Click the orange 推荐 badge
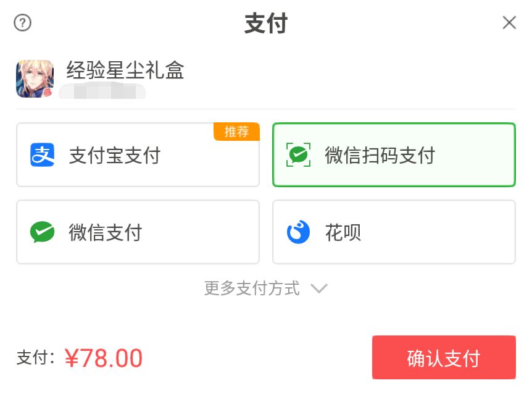Screen dimensions: 532x396 click(236, 132)
